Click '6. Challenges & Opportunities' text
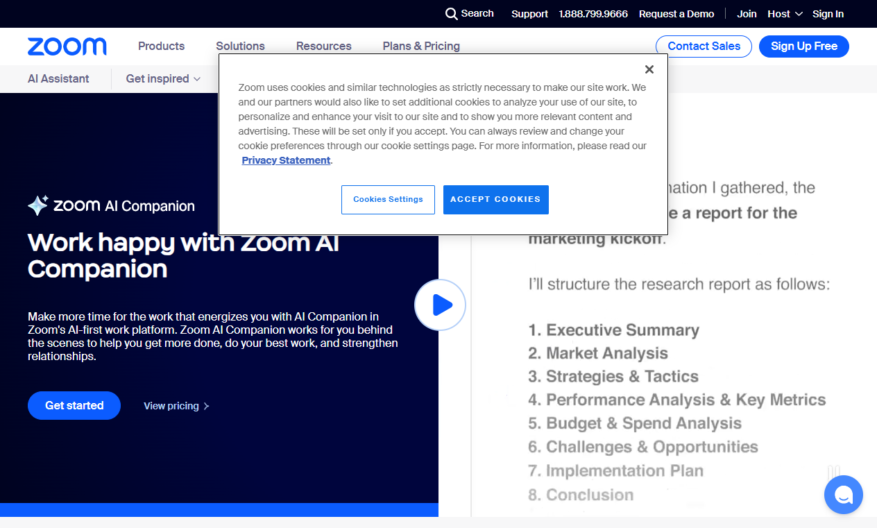The width and height of the screenshot is (877, 528). (643, 447)
